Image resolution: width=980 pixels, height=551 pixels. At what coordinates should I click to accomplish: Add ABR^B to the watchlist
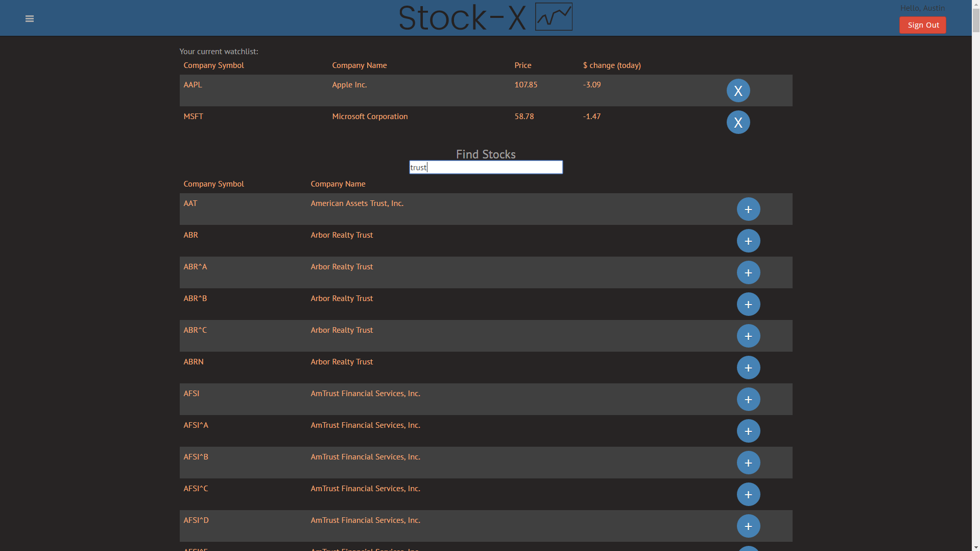click(748, 304)
